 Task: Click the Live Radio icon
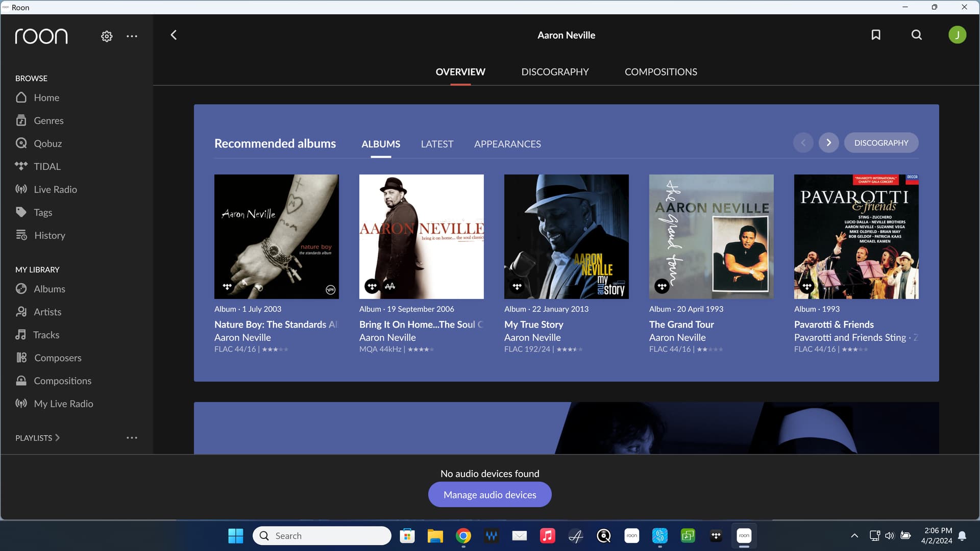point(21,189)
